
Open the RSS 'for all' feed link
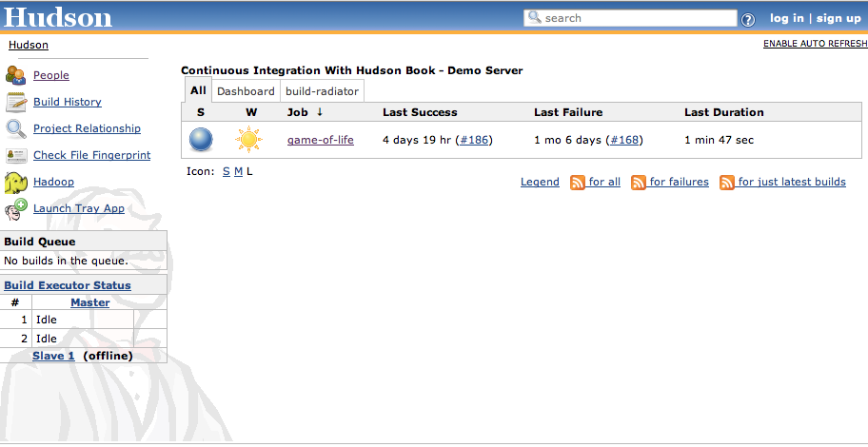click(604, 182)
